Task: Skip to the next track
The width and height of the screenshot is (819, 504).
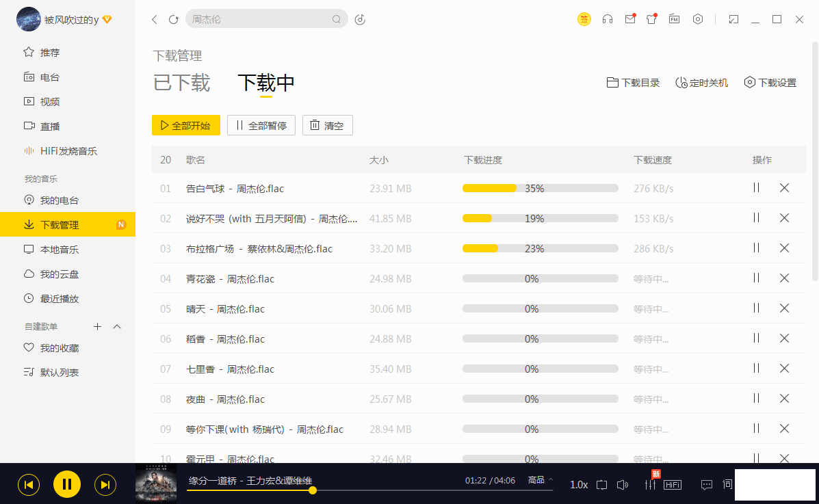Action: click(x=105, y=485)
